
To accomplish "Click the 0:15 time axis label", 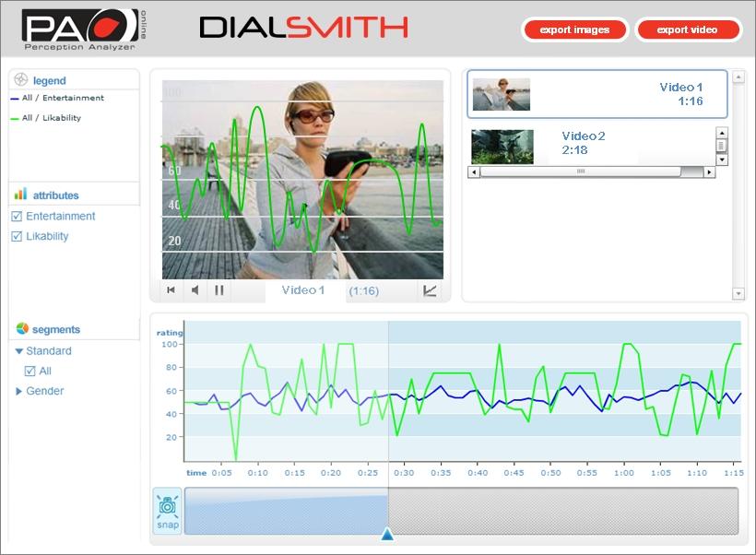I will pos(295,473).
